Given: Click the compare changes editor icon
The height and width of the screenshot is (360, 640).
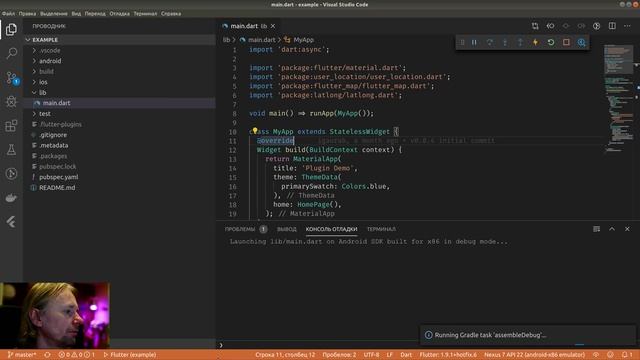Looking at the screenshot, I should click(x=535, y=26).
